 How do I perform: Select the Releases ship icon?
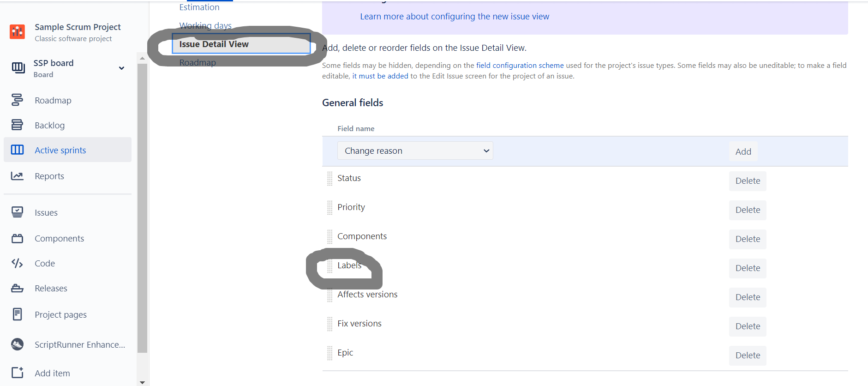(17, 289)
